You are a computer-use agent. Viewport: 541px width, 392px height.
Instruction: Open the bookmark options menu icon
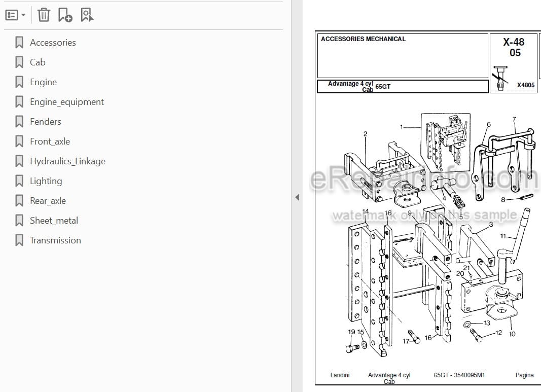pyautogui.click(x=11, y=15)
